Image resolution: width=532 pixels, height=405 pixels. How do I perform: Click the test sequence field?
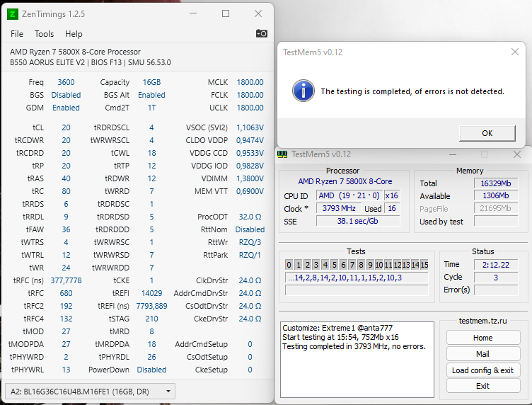pyautogui.click(x=357, y=278)
